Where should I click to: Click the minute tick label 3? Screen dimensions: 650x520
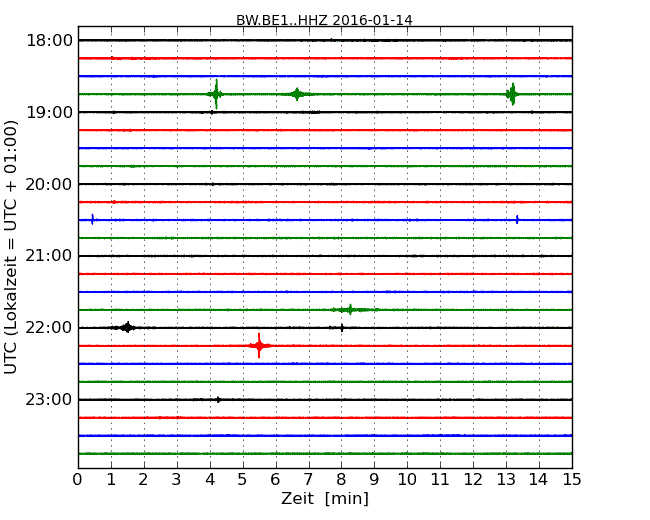click(x=177, y=480)
